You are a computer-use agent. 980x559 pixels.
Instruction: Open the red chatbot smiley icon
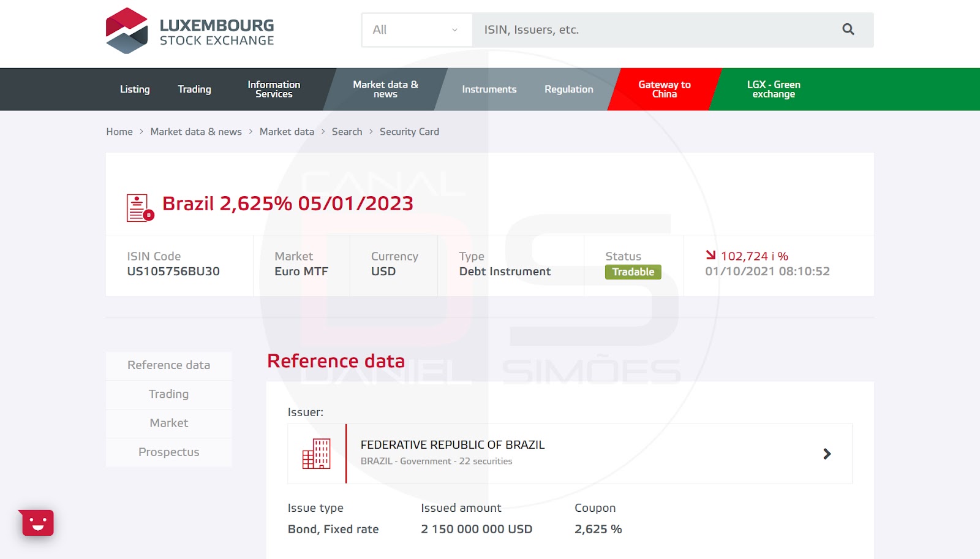coord(37,523)
